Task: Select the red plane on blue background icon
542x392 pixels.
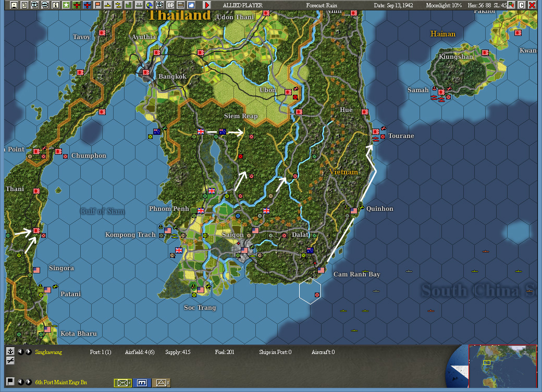Action: (x=87, y=5)
